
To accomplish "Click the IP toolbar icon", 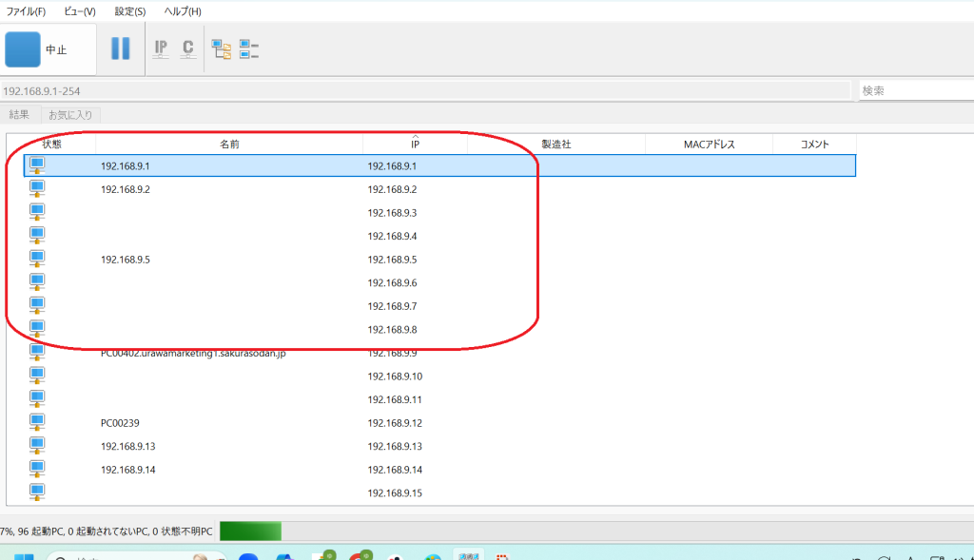I will point(161,48).
